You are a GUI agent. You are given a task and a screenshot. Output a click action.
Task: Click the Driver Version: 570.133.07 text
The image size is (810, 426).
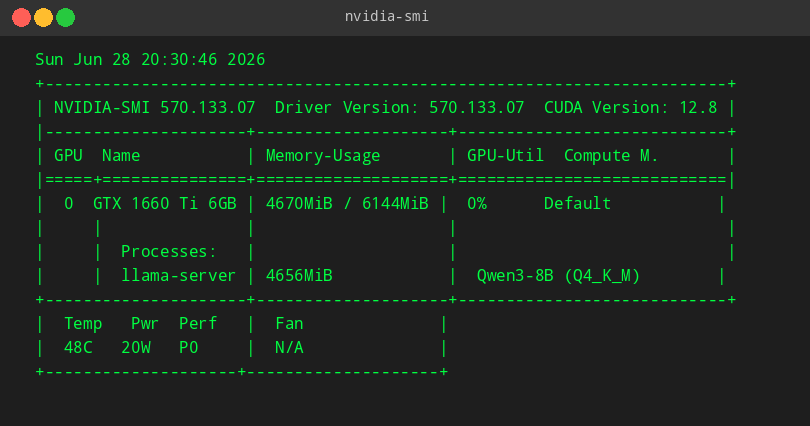click(399, 107)
